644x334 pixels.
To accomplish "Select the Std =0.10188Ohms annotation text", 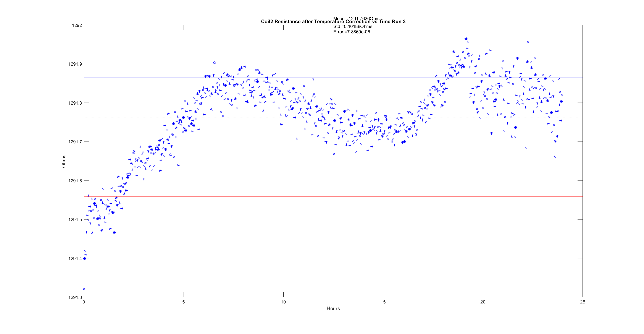I will [x=352, y=26].
